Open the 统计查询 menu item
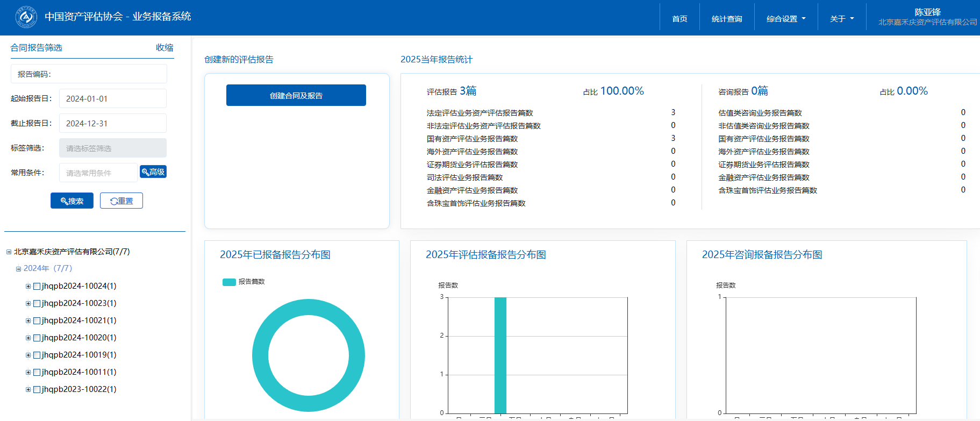Screen dimensions: 980x421 coord(727,19)
